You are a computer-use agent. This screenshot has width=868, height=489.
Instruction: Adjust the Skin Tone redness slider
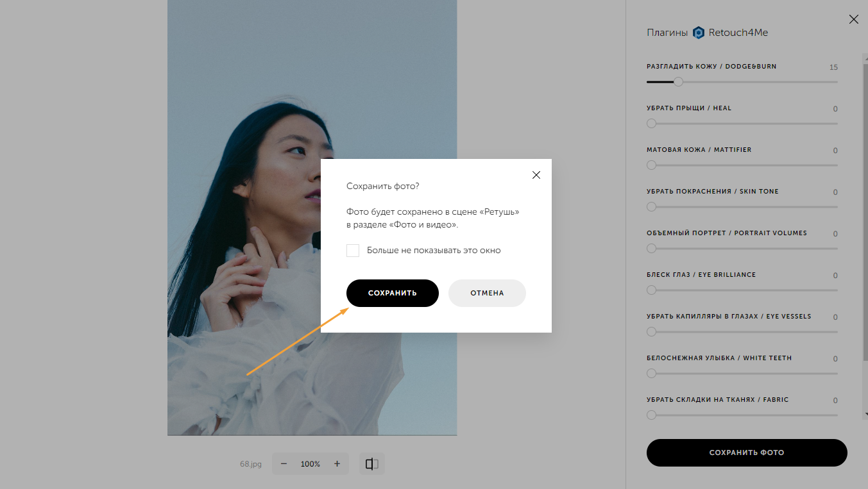(742, 207)
